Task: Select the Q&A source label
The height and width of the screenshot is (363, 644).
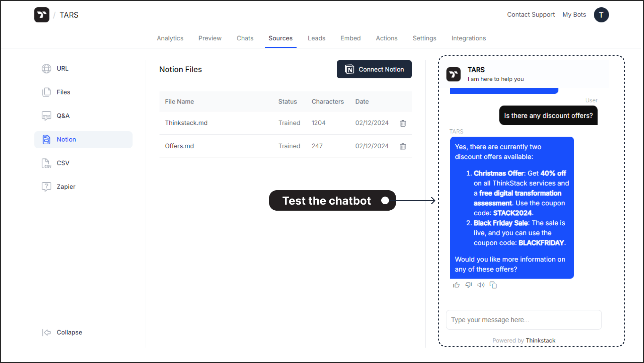Action: [x=63, y=116]
